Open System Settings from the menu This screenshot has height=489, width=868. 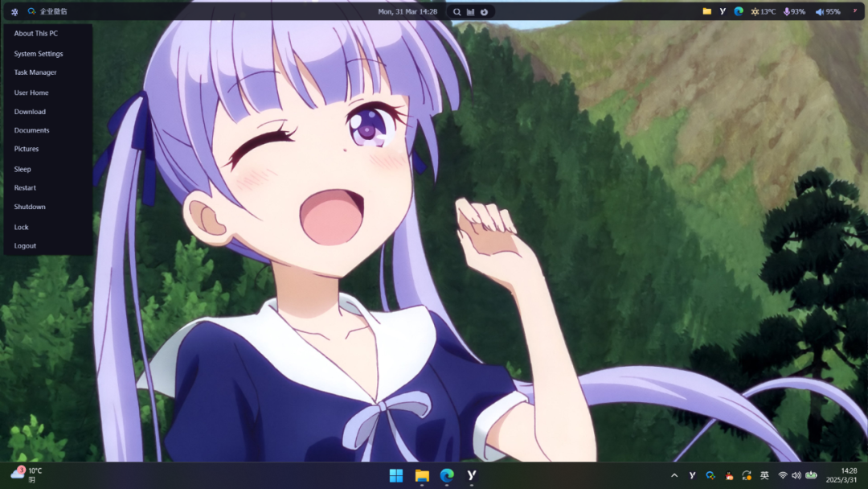coord(39,54)
